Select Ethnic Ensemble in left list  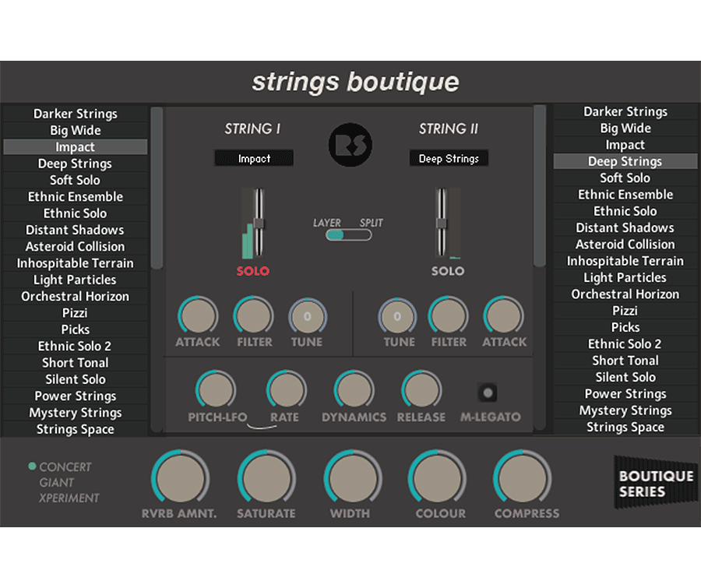(75, 196)
